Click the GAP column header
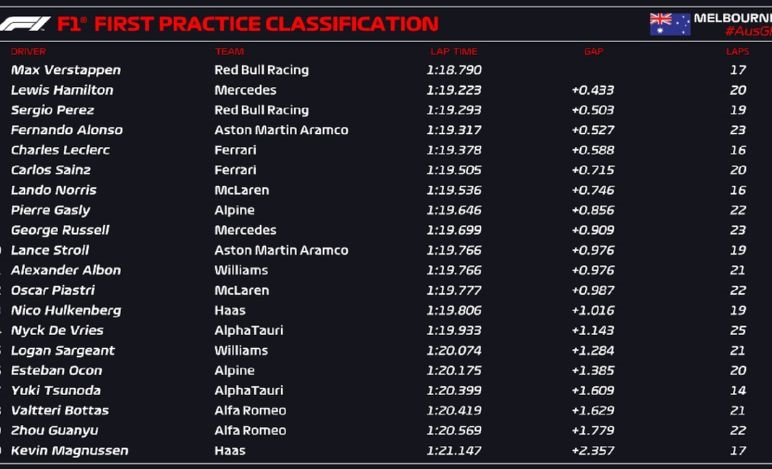Viewport: 772px width, 469px height. [x=593, y=52]
